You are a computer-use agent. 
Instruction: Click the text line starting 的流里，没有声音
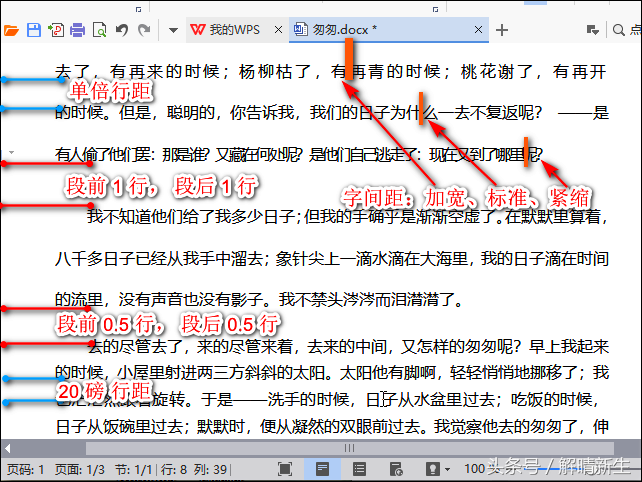259,300
